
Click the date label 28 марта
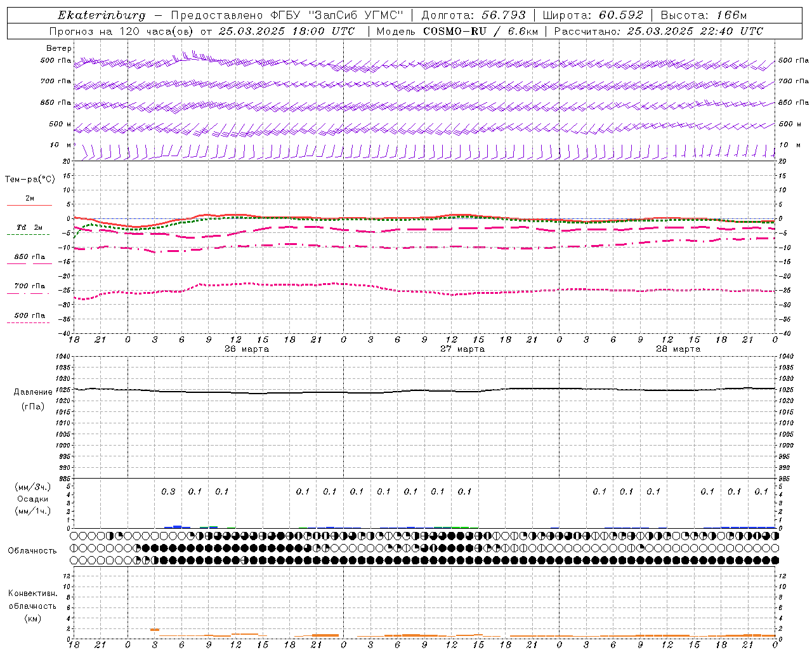tap(678, 349)
